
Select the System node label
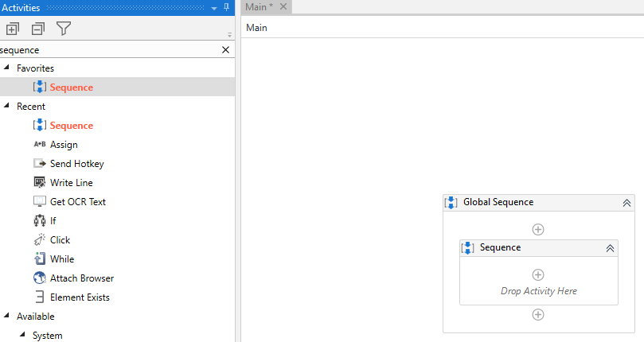coord(48,336)
